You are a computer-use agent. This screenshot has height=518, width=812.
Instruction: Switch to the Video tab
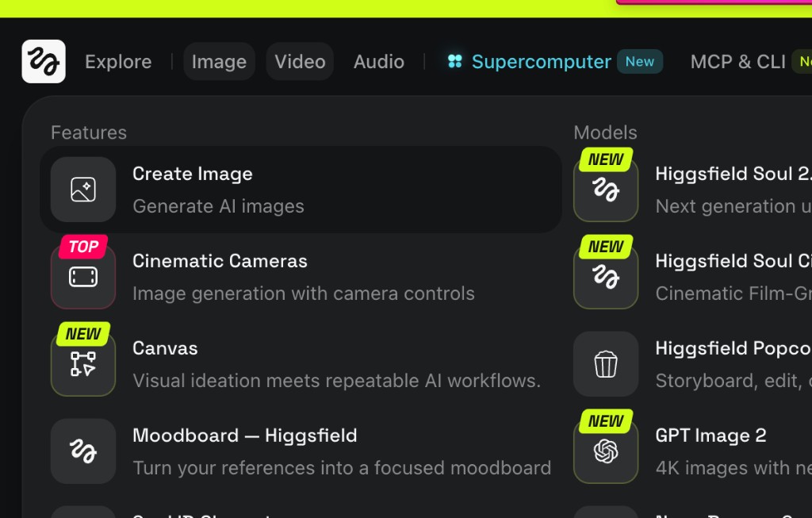[300, 62]
